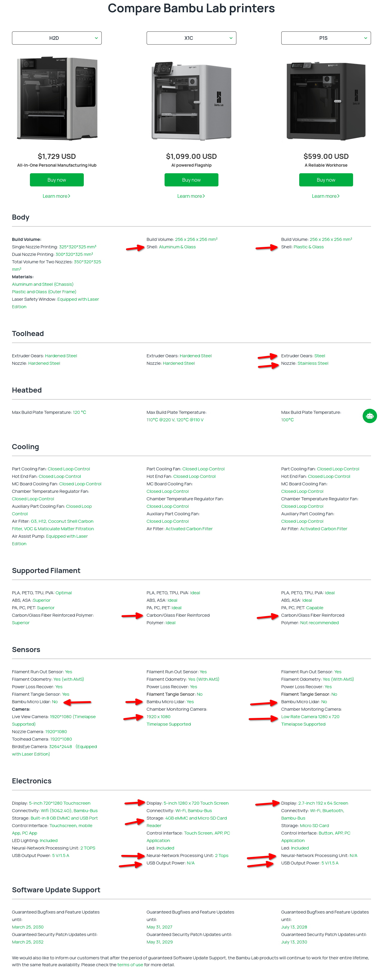383x980 pixels.
Task: Open the H2D printer selector dropdown
Action: click(57, 38)
